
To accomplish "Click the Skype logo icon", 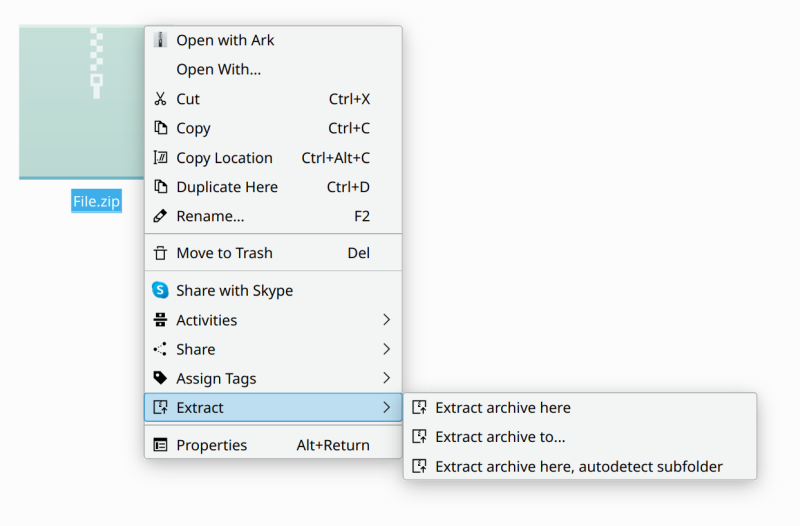I will point(160,290).
